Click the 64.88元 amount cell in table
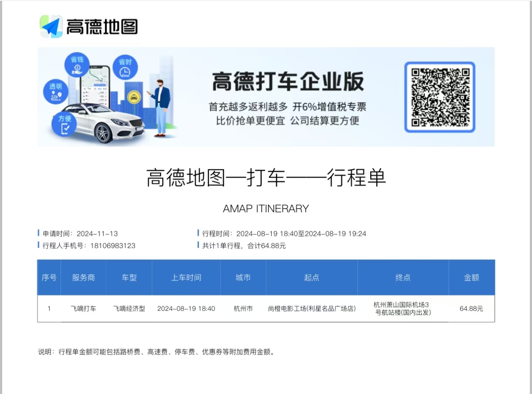 [471, 308]
